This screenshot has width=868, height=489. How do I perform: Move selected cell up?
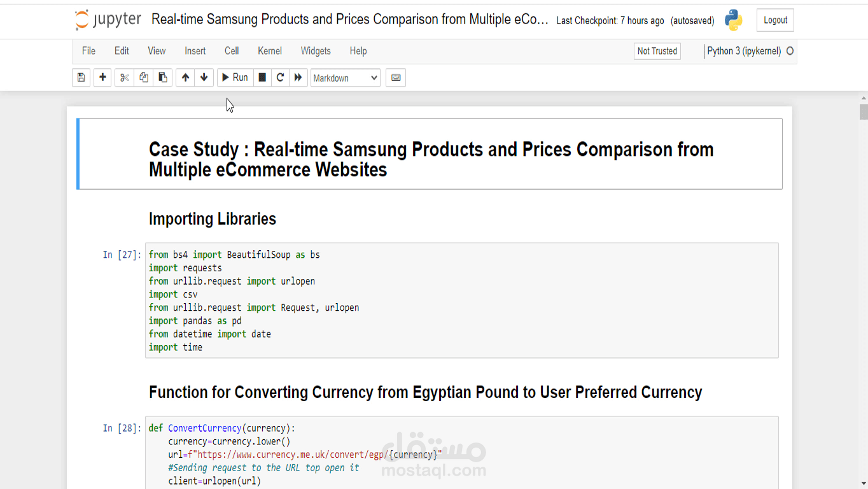[x=185, y=78]
